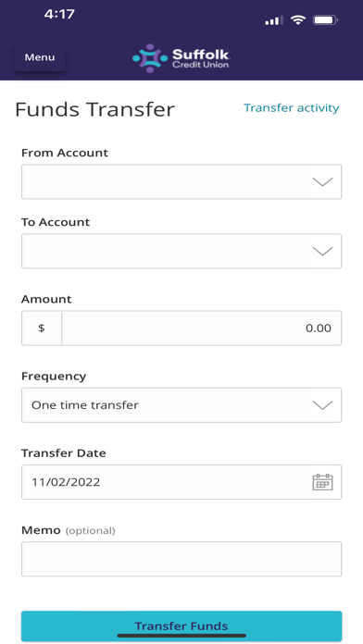The height and width of the screenshot is (644, 363).
Task: Tap the cellular signal bars icon
Action: click(x=274, y=20)
